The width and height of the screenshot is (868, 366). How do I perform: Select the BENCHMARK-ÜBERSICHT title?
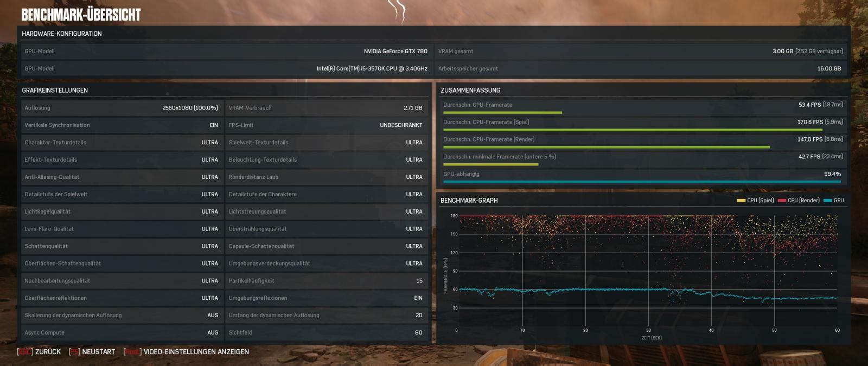[81, 15]
